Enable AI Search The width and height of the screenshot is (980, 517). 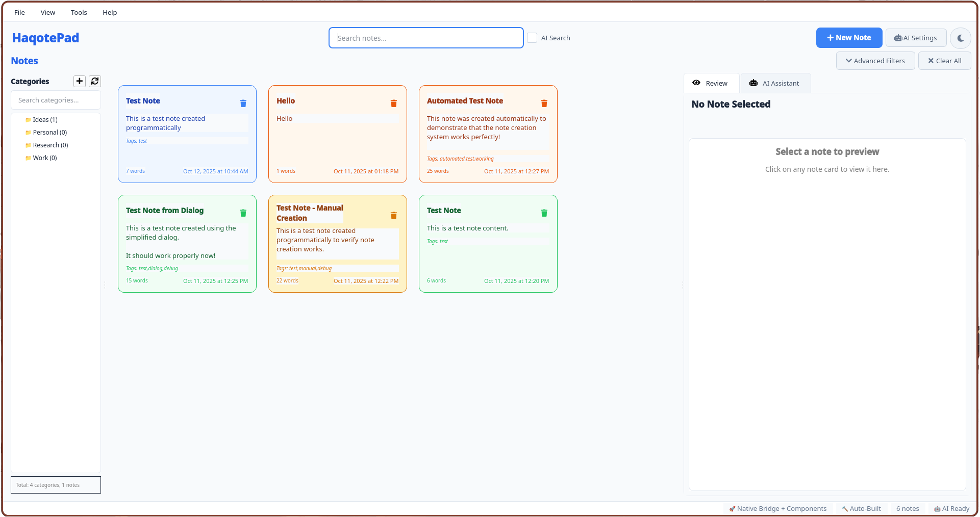pos(532,38)
